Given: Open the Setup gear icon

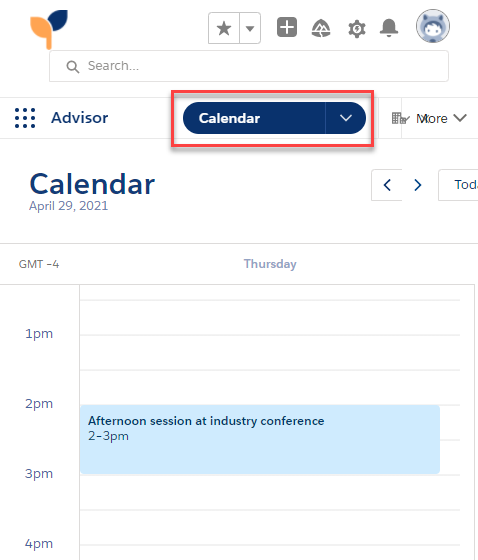Looking at the screenshot, I should [x=357, y=29].
